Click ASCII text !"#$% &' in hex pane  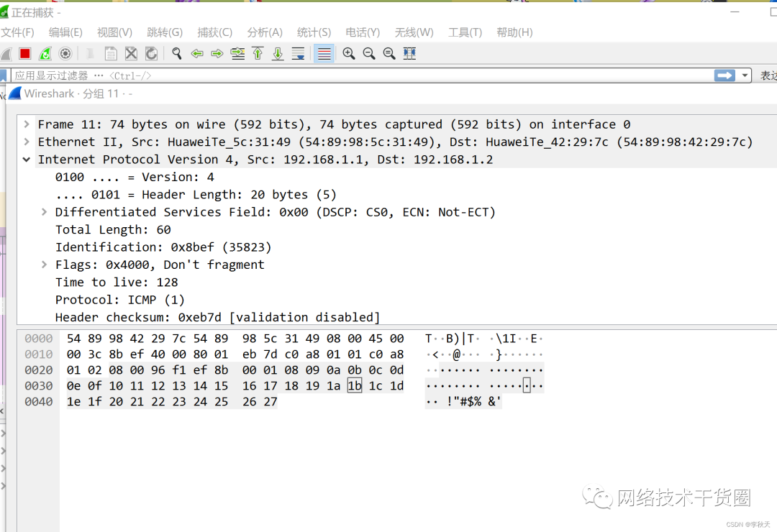point(473,402)
